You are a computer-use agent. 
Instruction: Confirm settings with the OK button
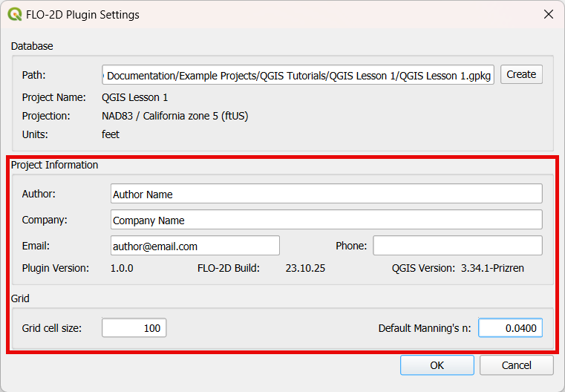pyautogui.click(x=437, y=365)
